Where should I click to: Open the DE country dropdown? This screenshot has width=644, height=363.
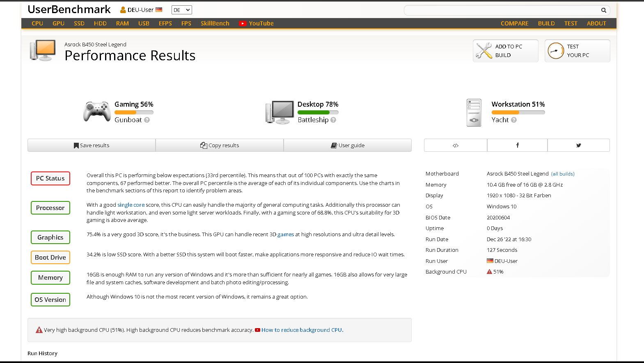181,10
